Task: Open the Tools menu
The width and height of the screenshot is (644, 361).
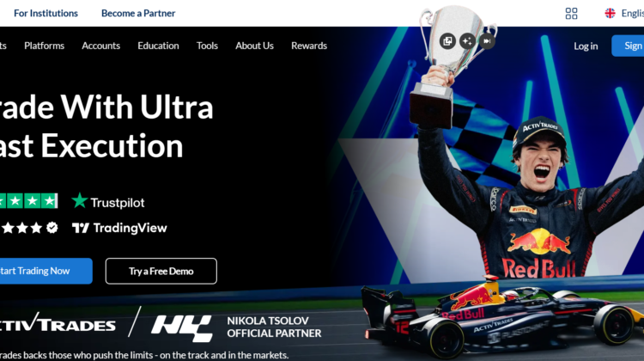Action: click(207, 46)
